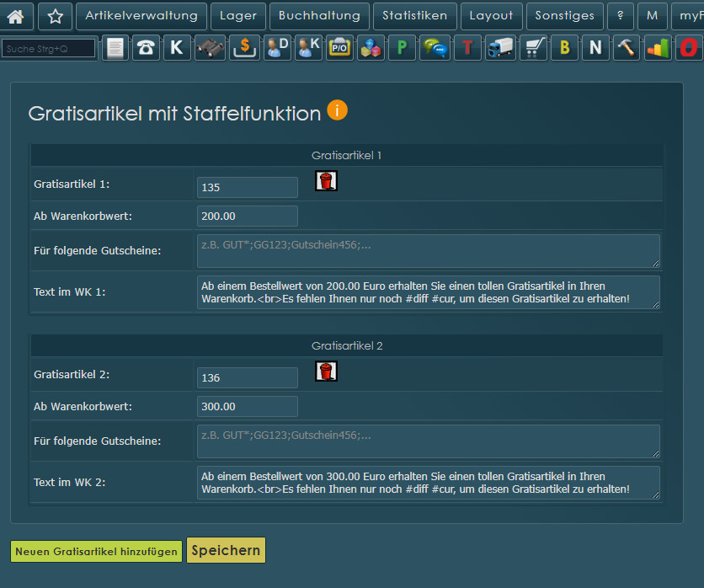Open the delivery truck icon
Screen dimensions: 704x588
click(x=500, y=48)
